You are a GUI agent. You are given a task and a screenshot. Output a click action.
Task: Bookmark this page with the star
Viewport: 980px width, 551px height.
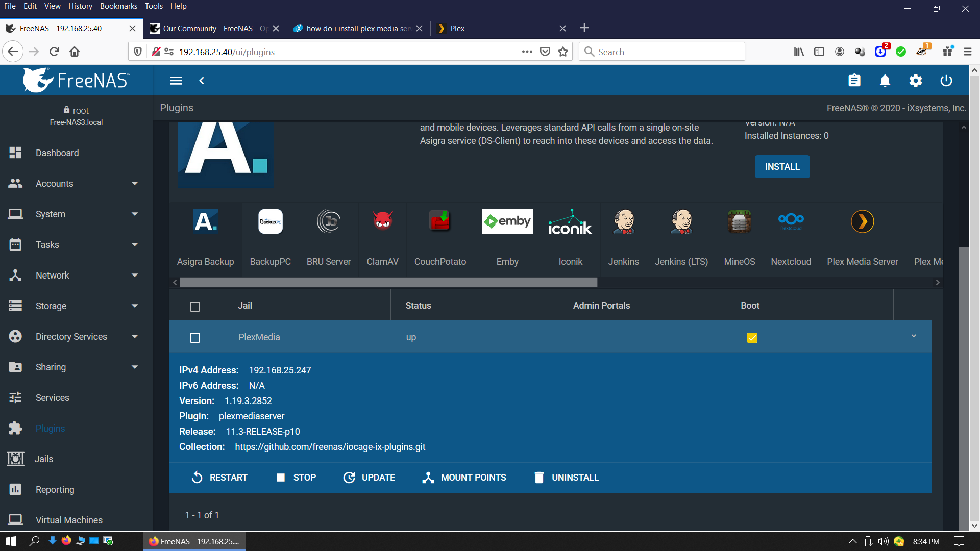(563, 52)
